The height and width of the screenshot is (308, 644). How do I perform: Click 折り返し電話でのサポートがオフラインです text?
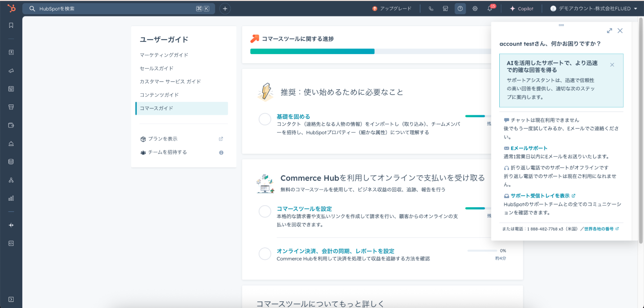coord(559,168)
